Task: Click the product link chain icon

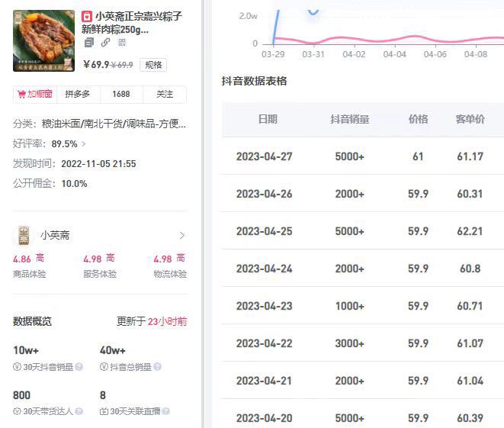Action: (x=105, y=43)
